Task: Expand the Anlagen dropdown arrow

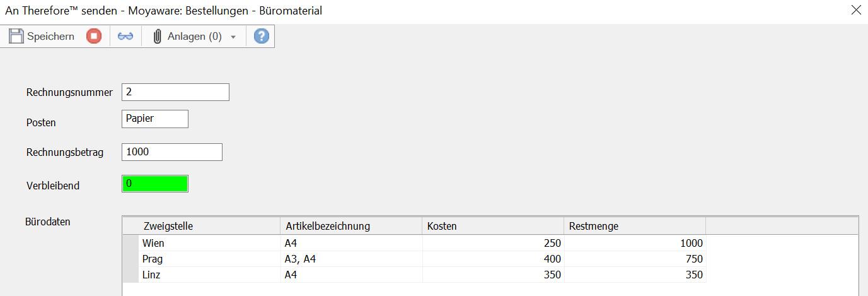Action: click(x=233, y=37)
